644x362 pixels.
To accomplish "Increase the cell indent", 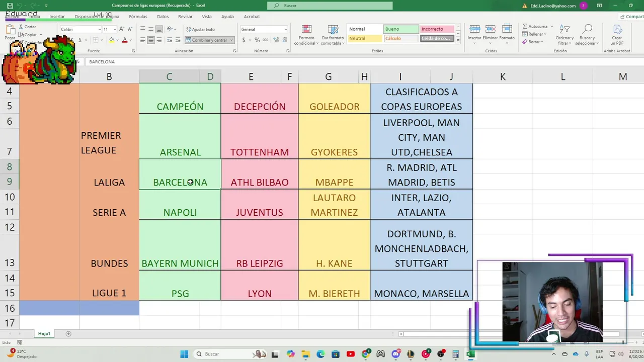I will [178, 40].
